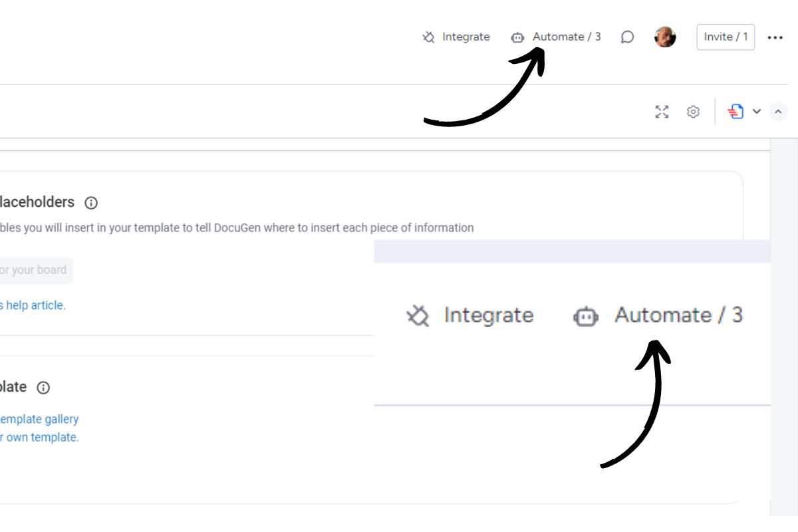Open the Automate center with robot icon
The height and width of the screenshot is (532, 798).
(x=517, y=37)
